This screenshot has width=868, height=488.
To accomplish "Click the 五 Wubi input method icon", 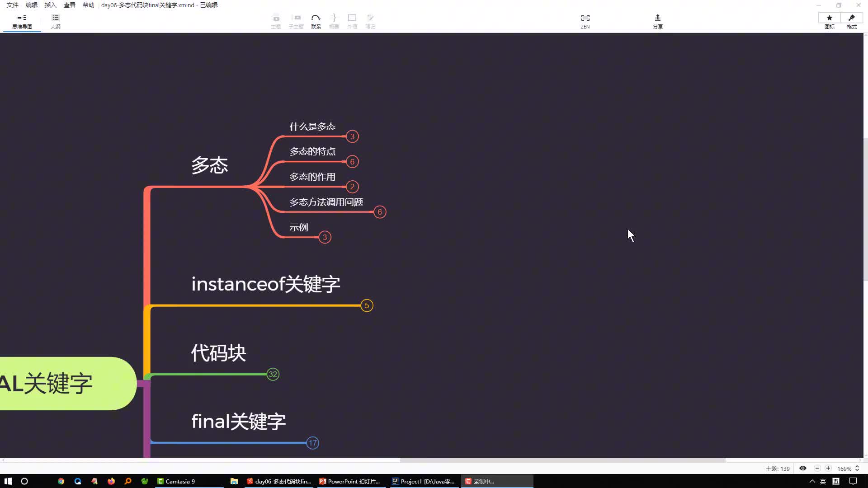I will [836, 481].
